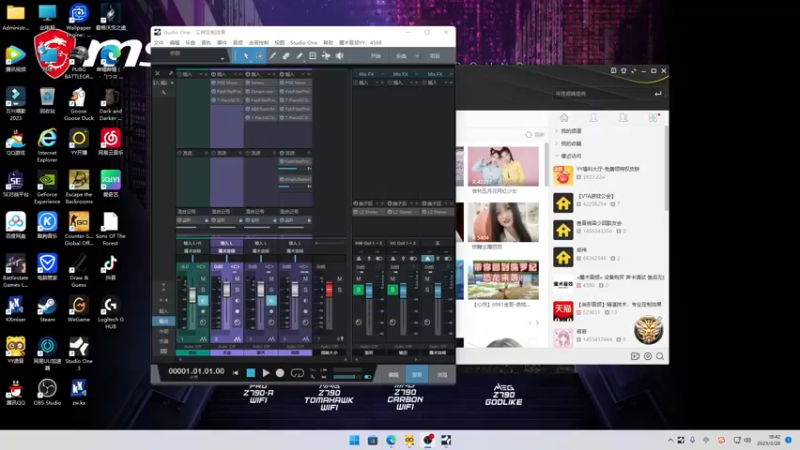Click the detach pin icon atop mixer
Viewport: 800px width, 450px height.
pyautogui.click(x=170, y=73)
